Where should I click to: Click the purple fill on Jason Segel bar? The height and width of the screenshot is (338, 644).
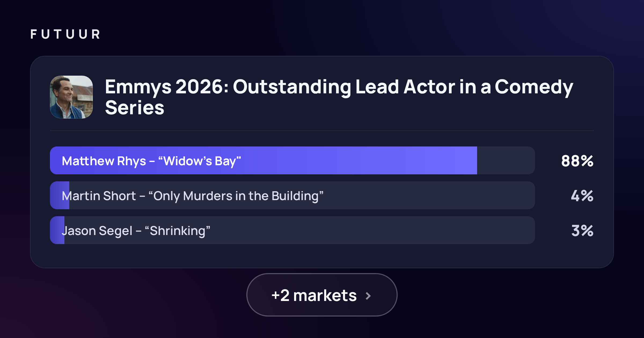(x=57, y=230)
